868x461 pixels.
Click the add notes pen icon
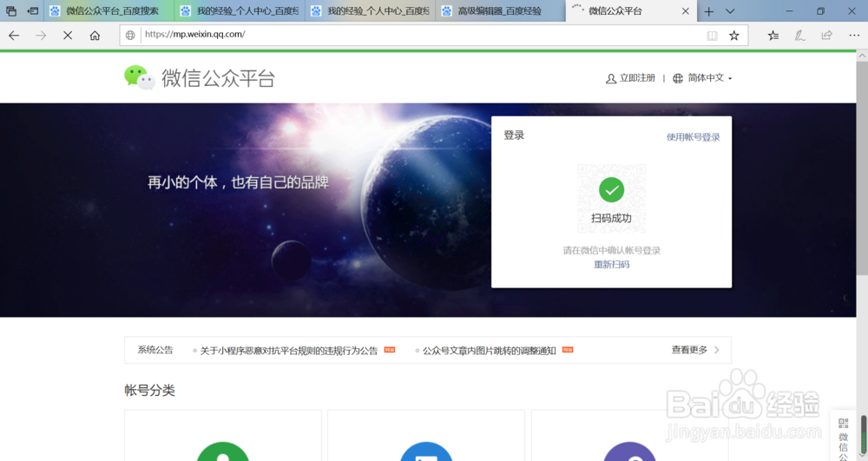800,36
